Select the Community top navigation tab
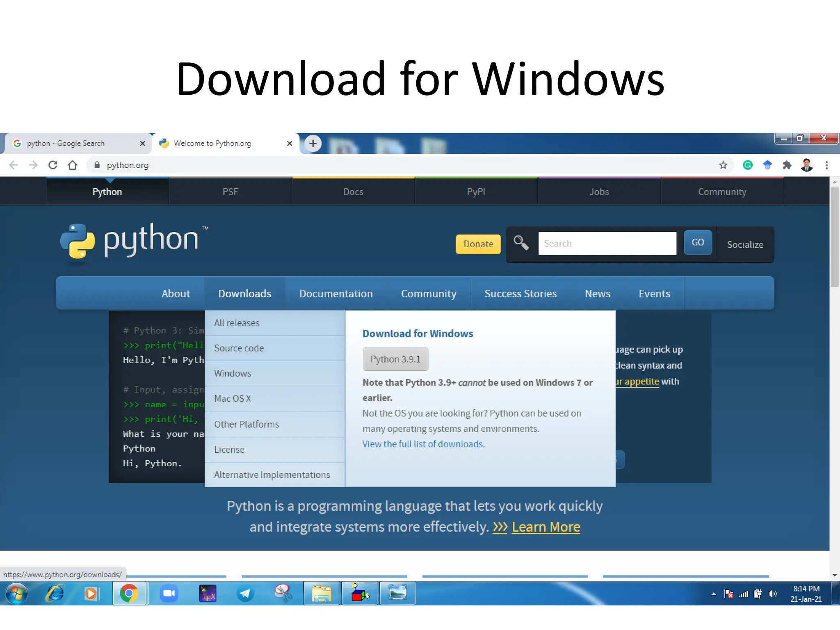 pos(722,192)
